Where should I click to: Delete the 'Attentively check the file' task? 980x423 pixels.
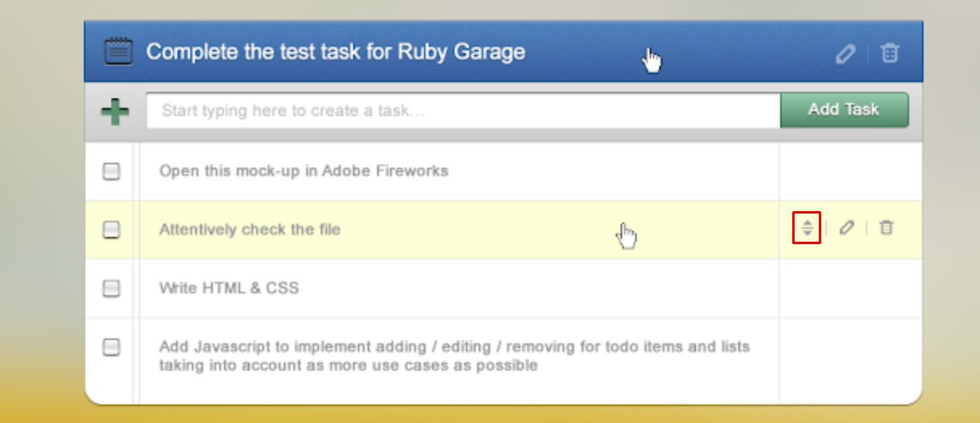(x=886, y=228)
